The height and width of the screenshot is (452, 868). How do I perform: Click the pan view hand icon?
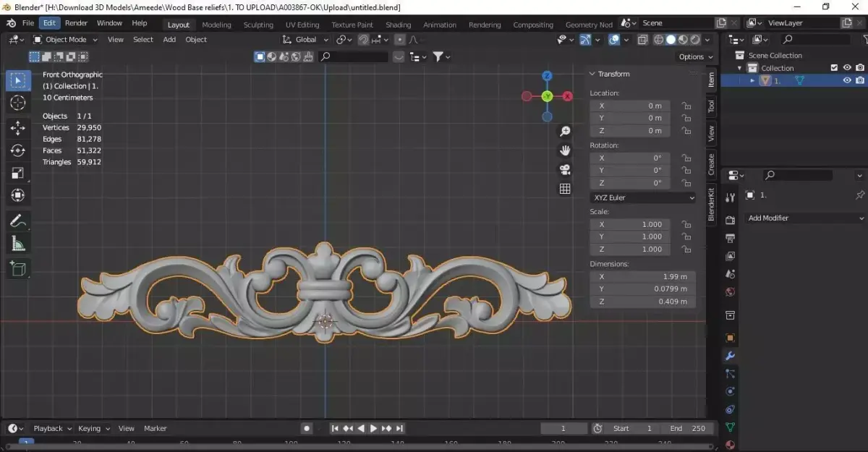pos(565,150)
